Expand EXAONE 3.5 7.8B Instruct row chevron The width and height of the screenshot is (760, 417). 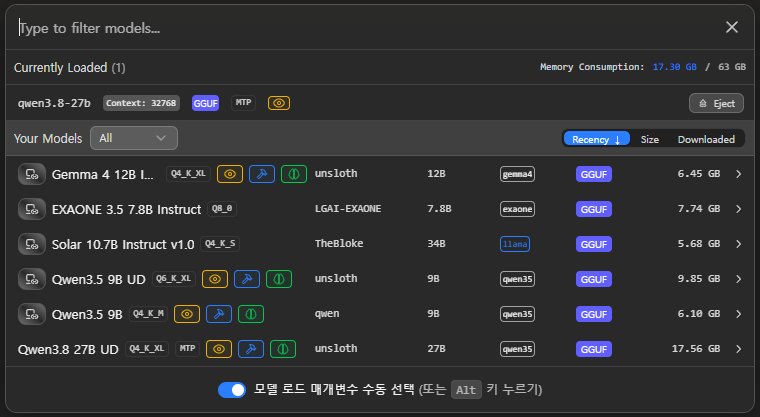coord(738,209)
